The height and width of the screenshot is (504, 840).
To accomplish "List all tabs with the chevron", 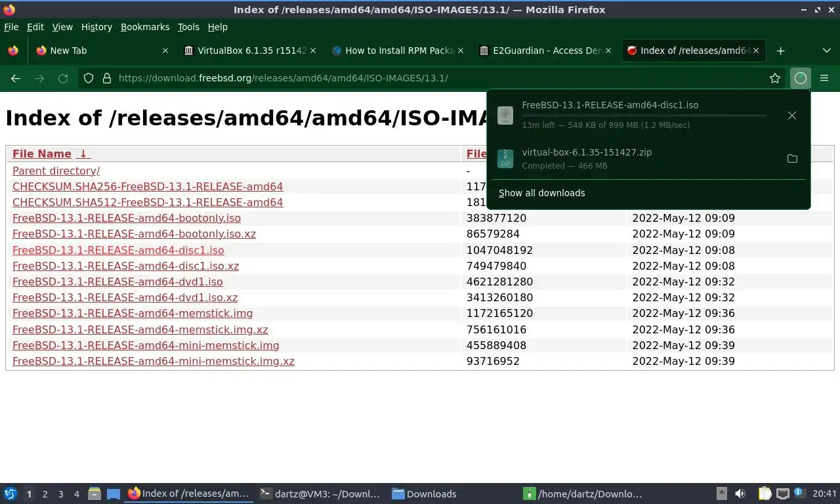I will [x=826, y=51].
